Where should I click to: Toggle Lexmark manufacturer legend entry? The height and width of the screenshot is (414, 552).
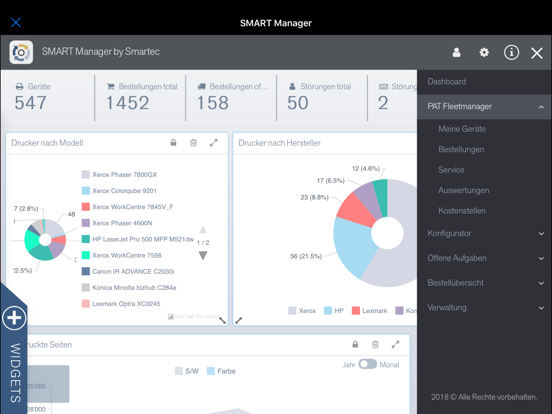(x=370, y=311)
